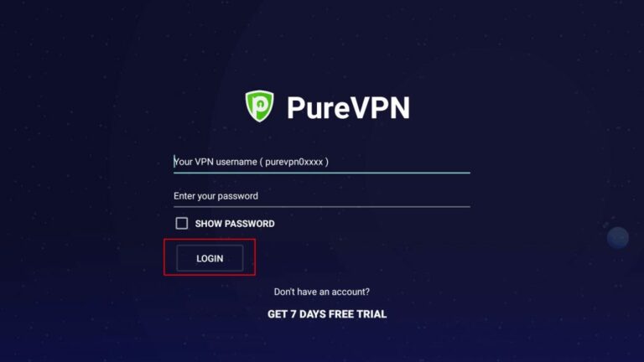
Task: Tick the Show Password checkbox
Action: [x=181, y=223]
